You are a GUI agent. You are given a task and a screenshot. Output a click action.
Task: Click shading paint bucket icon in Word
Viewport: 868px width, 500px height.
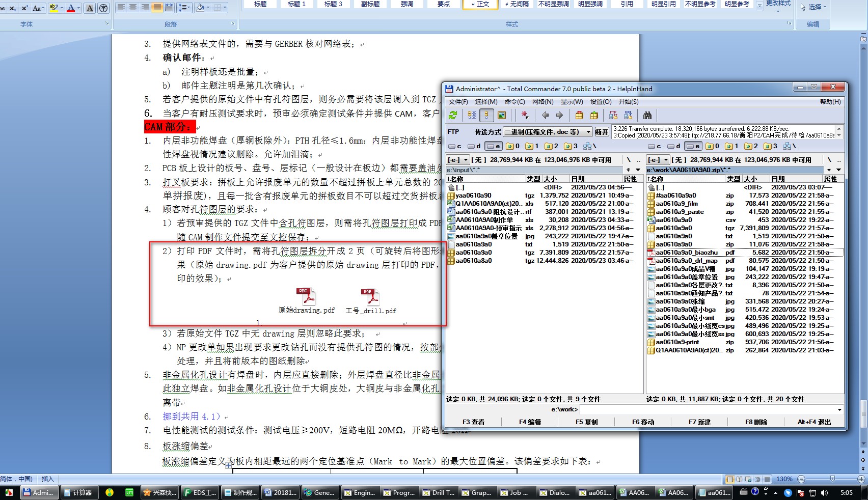pos(200,8)
